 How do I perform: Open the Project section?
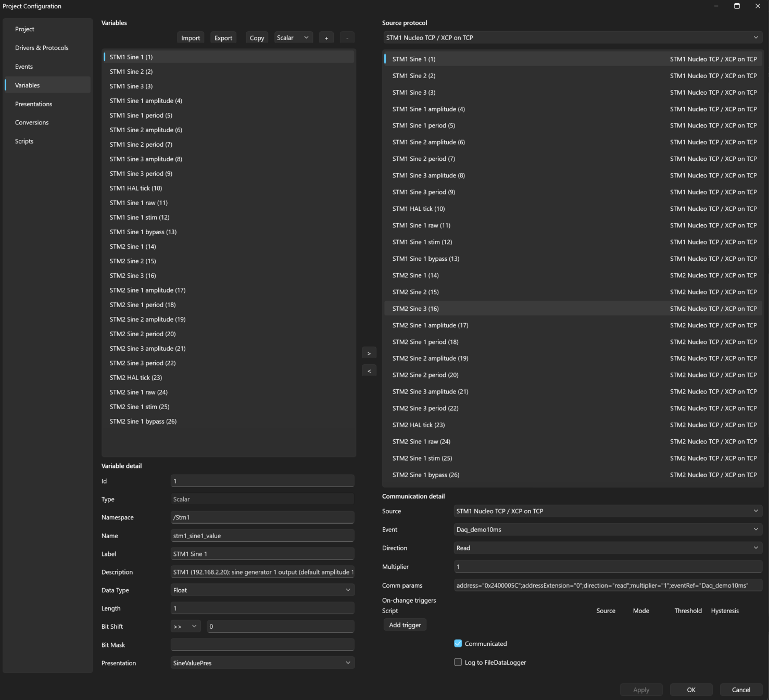click(x=48, y=29)
